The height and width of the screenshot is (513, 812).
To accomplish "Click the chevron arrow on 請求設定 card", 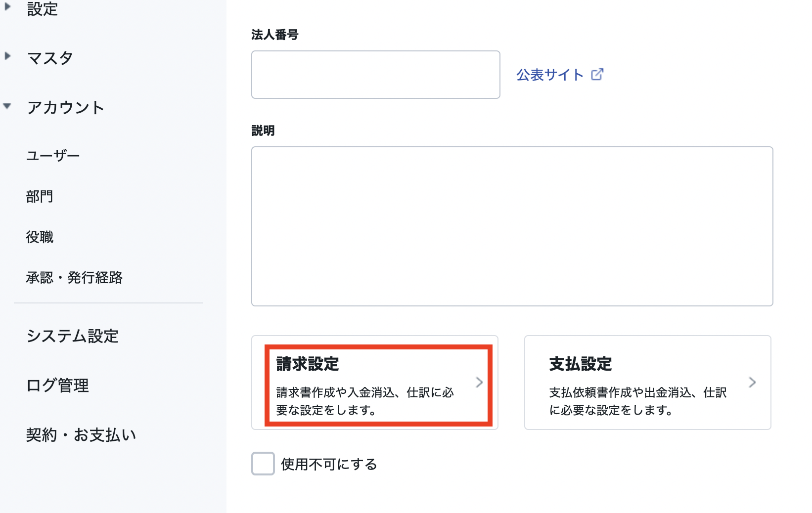I will [x=479, y=382].
